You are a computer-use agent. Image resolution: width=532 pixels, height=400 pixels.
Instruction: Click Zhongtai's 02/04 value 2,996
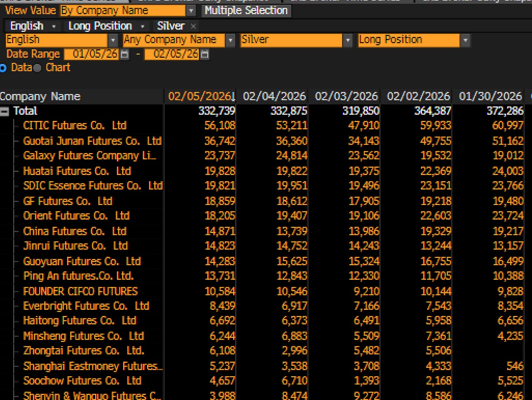click(294, 351)
